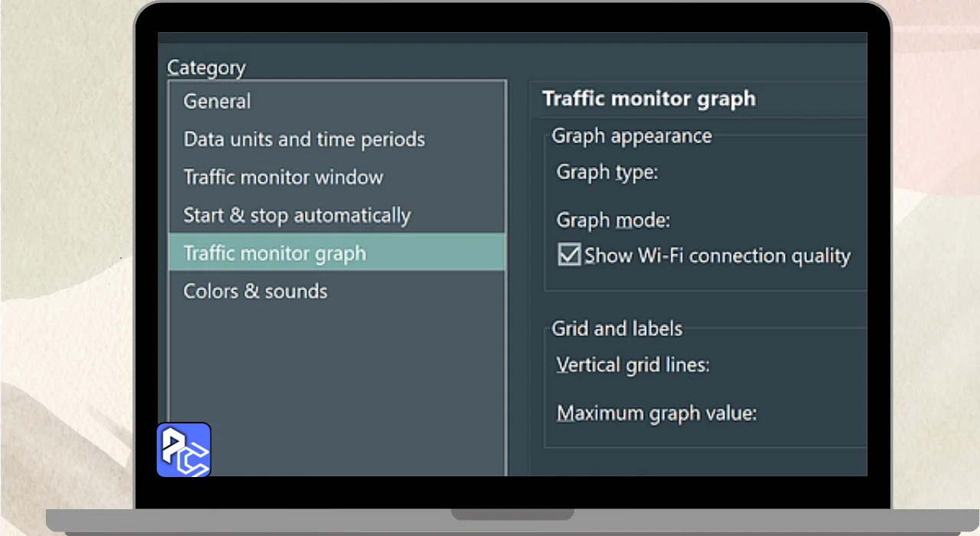Click the Category list heading
The width and height of the screenshot is (980, 536).
(207, 67)
